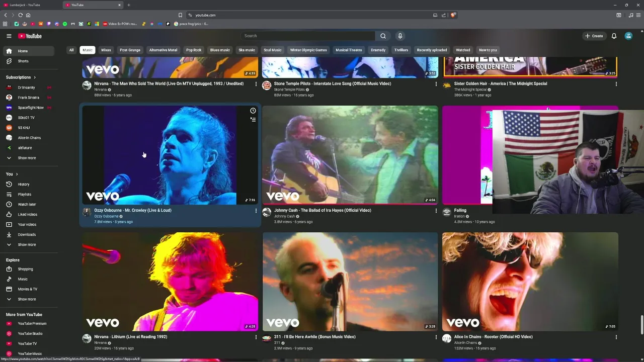Open Shopping under Explore
The width and height of the screenshot is (644, 362).
click(29, 269)
